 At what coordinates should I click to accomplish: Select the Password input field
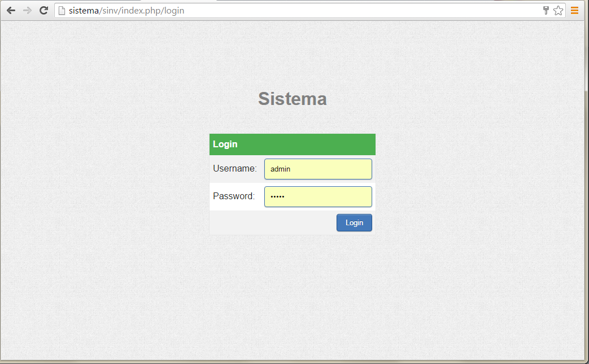tap(318, 196)
